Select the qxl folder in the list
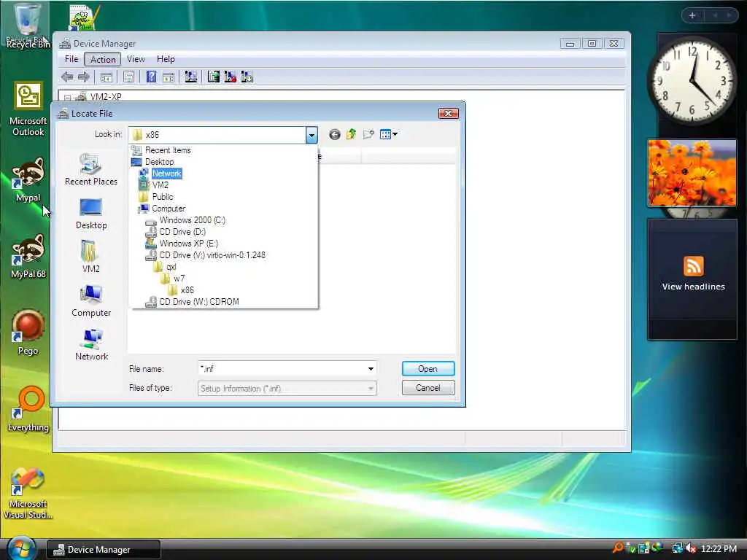The height and width of the screenshot is (560, 747). (171, 267)
